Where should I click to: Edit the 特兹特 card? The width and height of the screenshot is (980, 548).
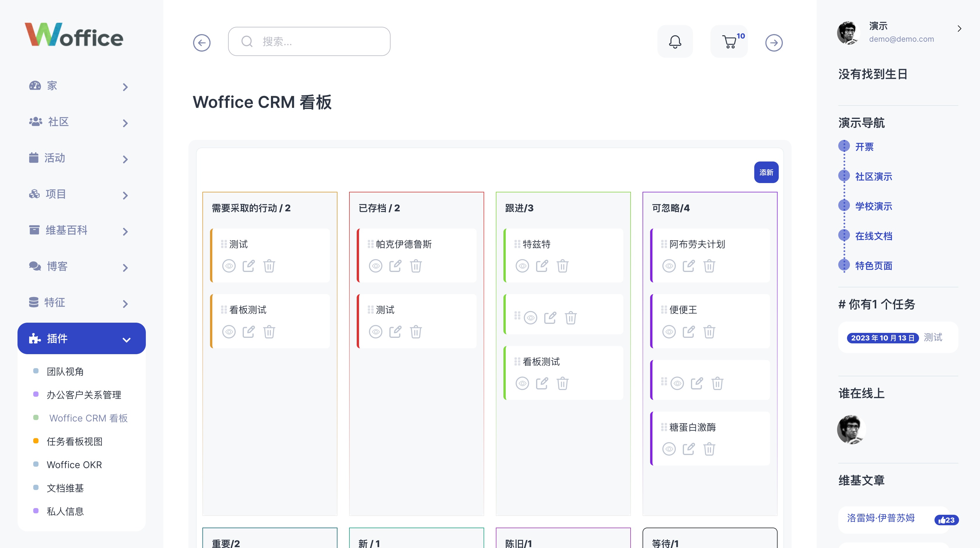point(542,266)
